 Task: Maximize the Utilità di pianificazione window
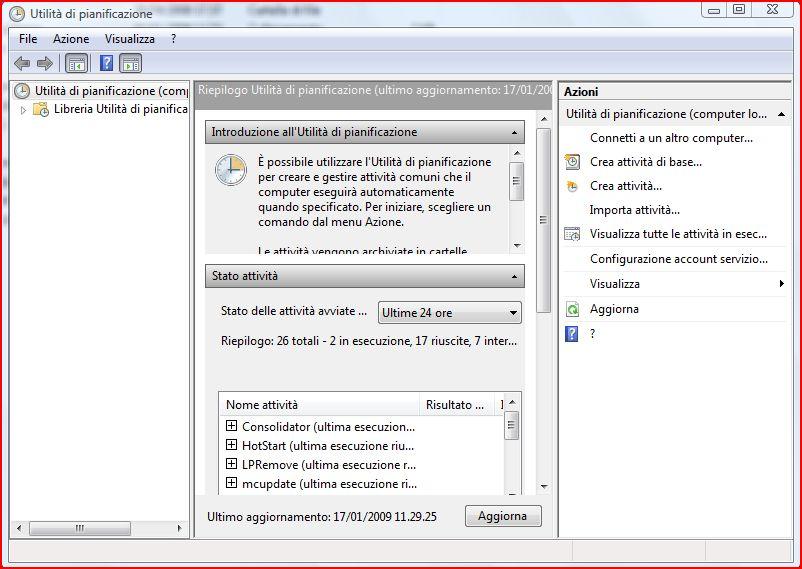tap(739, 10)
